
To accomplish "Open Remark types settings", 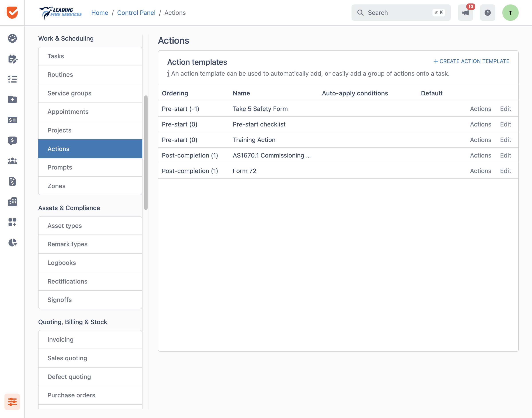I will [90, 244].
